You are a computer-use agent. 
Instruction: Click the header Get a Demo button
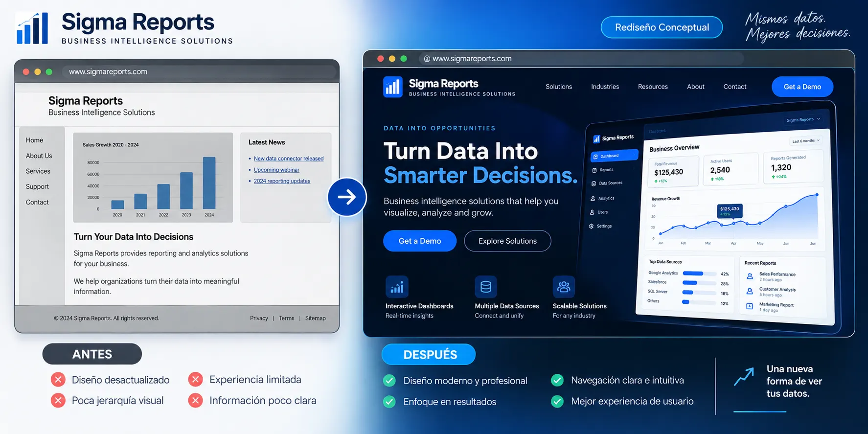(x=802, y=87)
